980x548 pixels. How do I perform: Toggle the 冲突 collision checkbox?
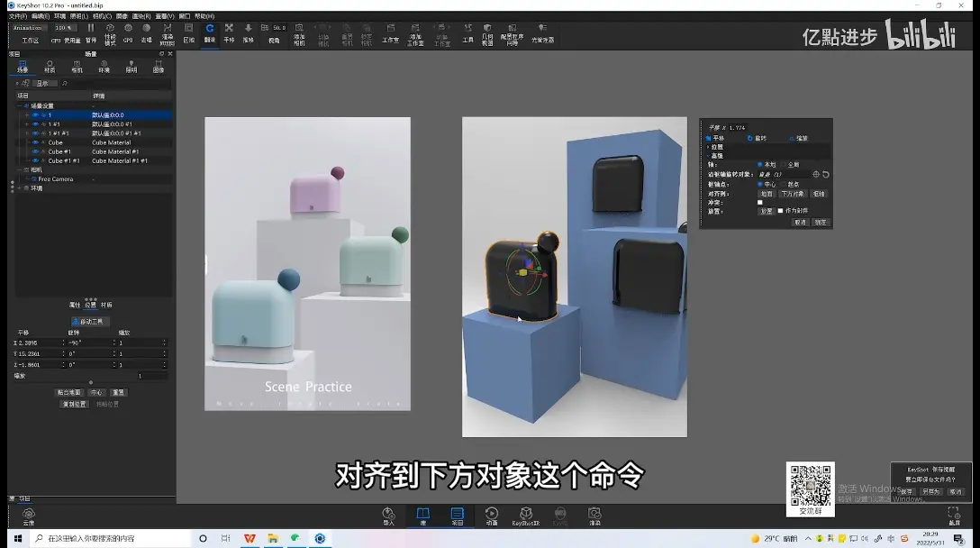(x=760, y=202)
